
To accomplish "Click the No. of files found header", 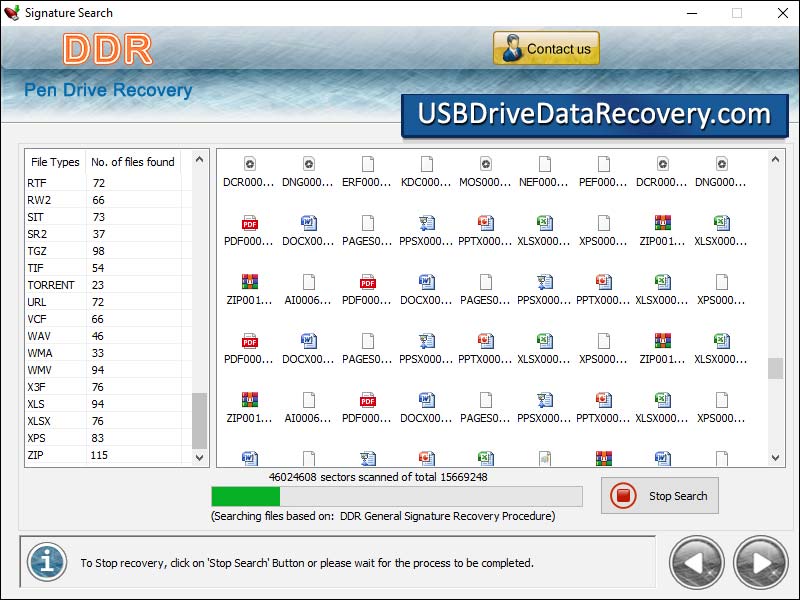I will point(133,162).
